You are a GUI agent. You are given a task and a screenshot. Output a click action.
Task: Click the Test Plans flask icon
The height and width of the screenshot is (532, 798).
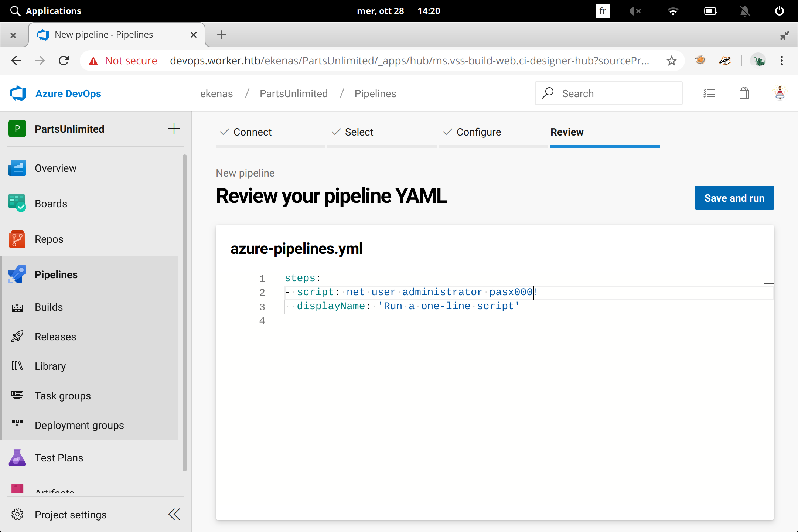[x=17, y=458]
